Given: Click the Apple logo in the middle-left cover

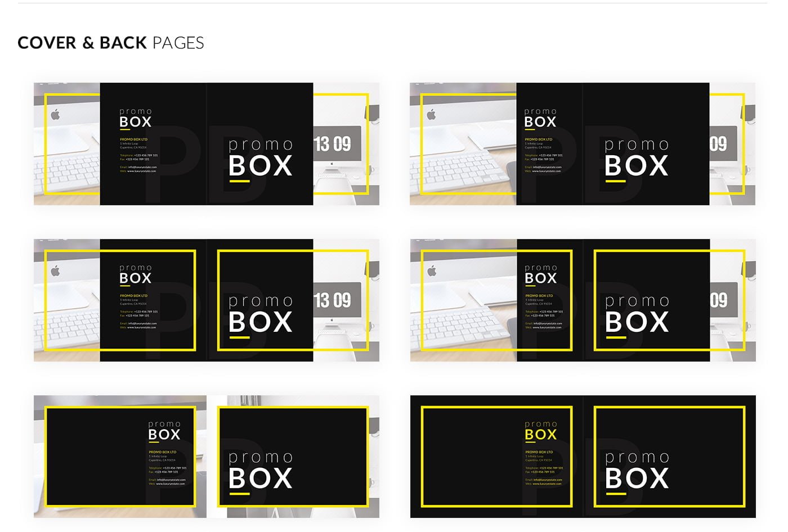Looking at the screenshot, I should tap(55, 271).
